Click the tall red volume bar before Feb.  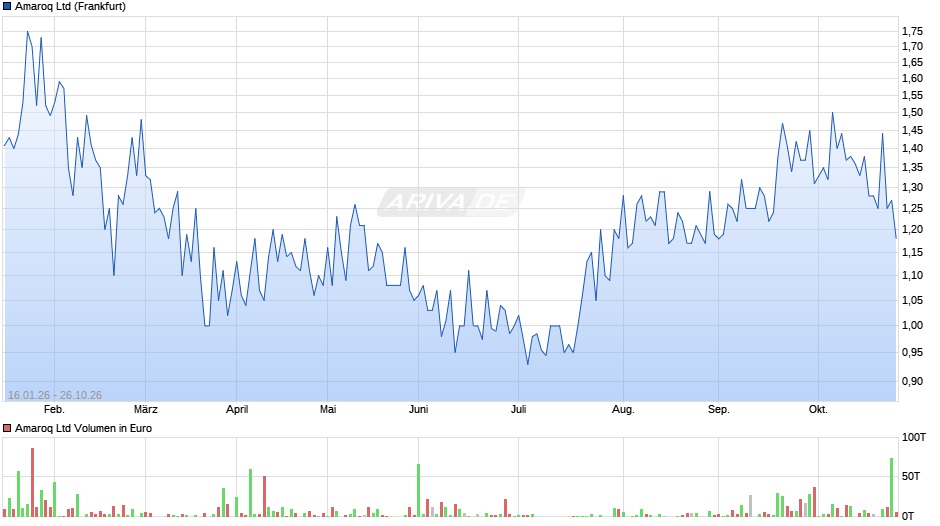pyautogui.click(x=32, y=482)
